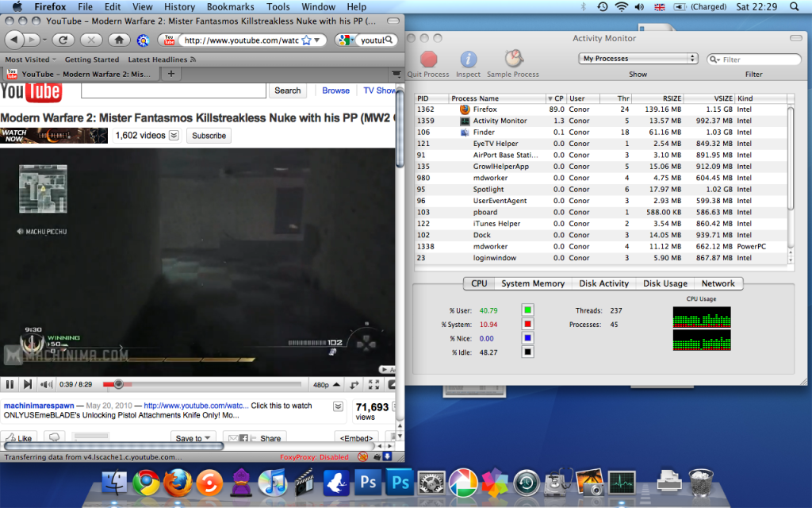Screen dimensions: 812x508
Task: Open Time Machine from the Dock
Action: pos(527,483)
